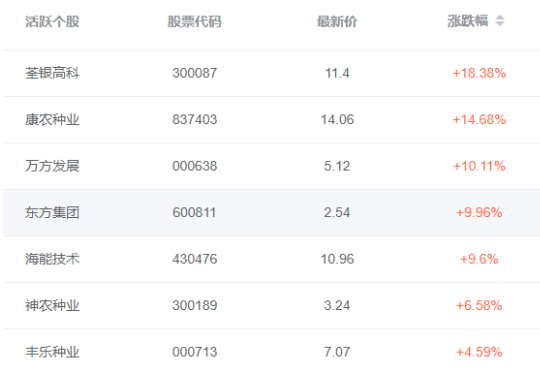Click the +4.59% change value
The width and height of the screenshot is (540, 372).
tap(479, 352)
